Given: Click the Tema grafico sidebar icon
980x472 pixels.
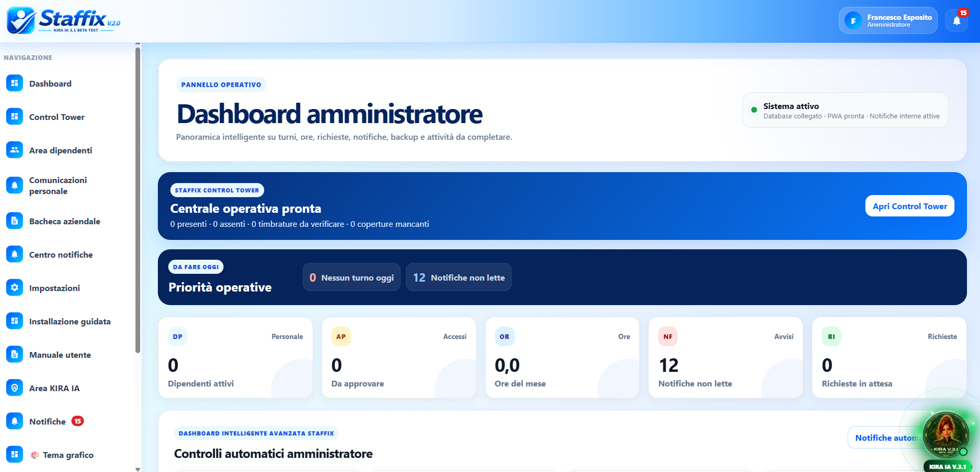Looking at the screenshot, I should click(15, 454).
